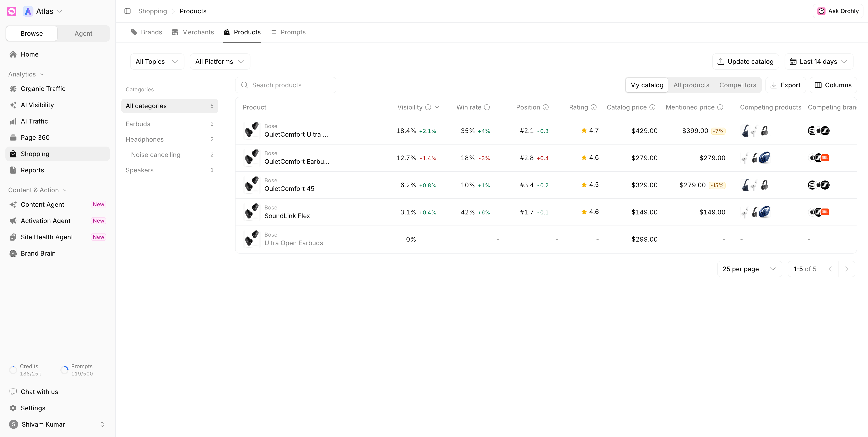Select All products view toggle

[x=691, y=85]
